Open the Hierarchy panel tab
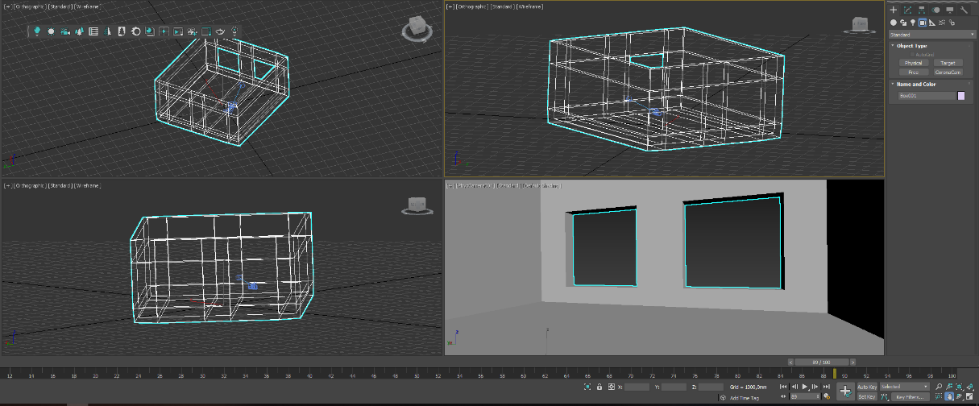This screenshot has width=979, height=406. click(x=921, y=10)
